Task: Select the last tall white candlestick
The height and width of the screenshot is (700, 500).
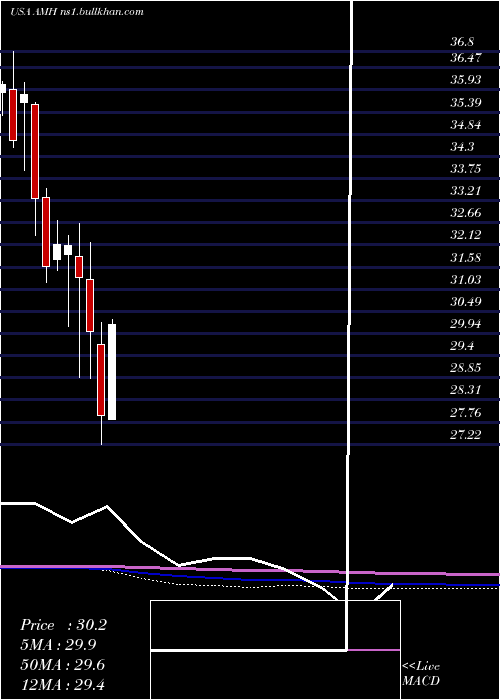Action: 112,371
